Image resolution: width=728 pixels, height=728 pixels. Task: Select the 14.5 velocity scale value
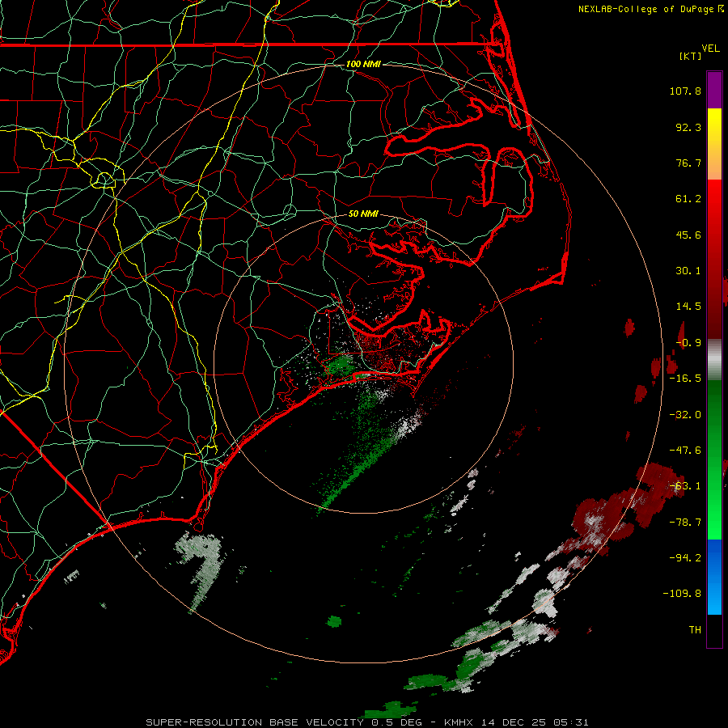click(688, 307)
